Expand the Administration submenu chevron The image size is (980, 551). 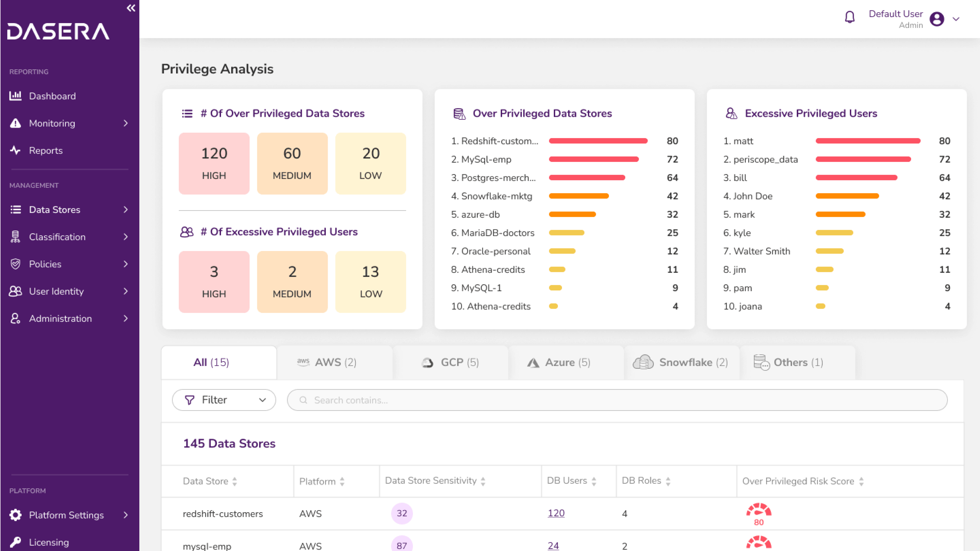pyautogui.click(x=126, y=318)
